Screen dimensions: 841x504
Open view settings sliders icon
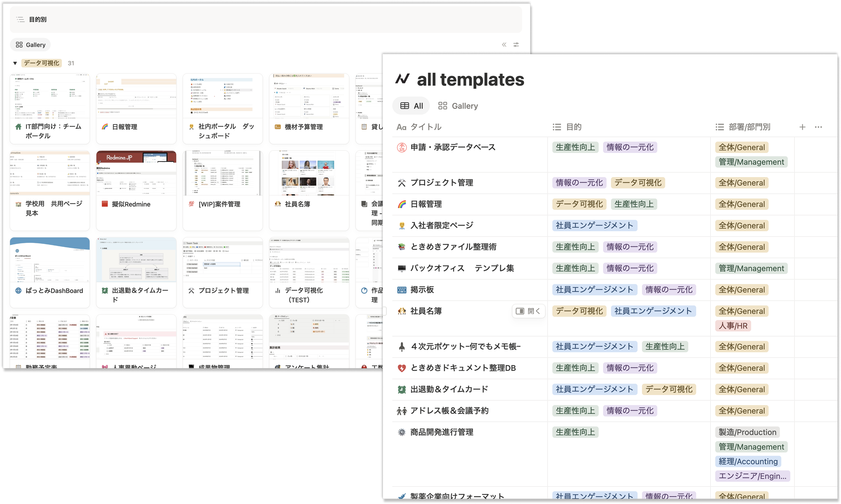tap(516, 45)
